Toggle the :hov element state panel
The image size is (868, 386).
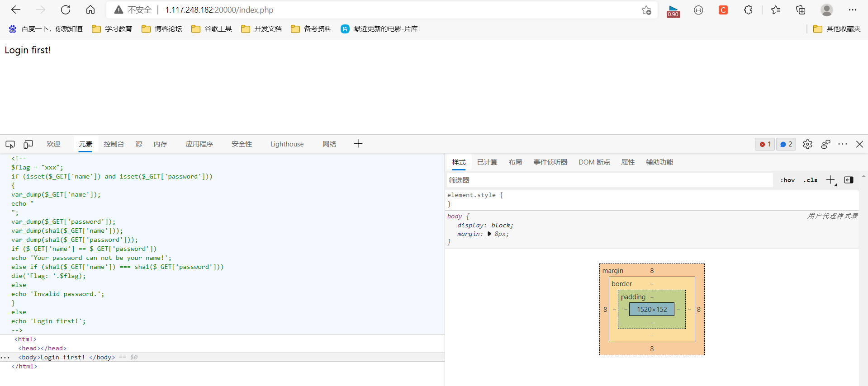pos(787,180)
